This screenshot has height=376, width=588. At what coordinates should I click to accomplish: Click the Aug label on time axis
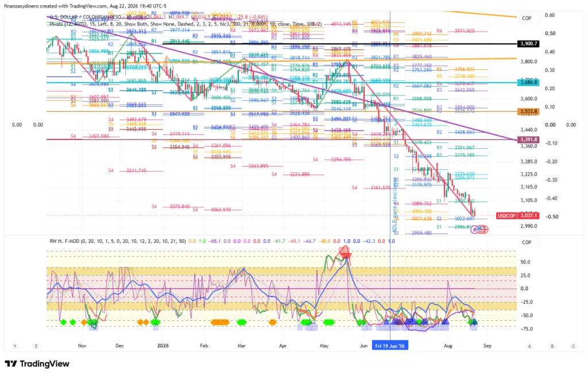coord(448,346)
